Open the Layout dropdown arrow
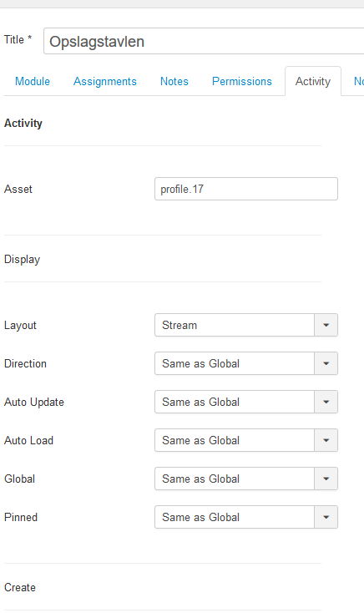Image resolution: width=364 pixels, height=613 pixels. 326,325
